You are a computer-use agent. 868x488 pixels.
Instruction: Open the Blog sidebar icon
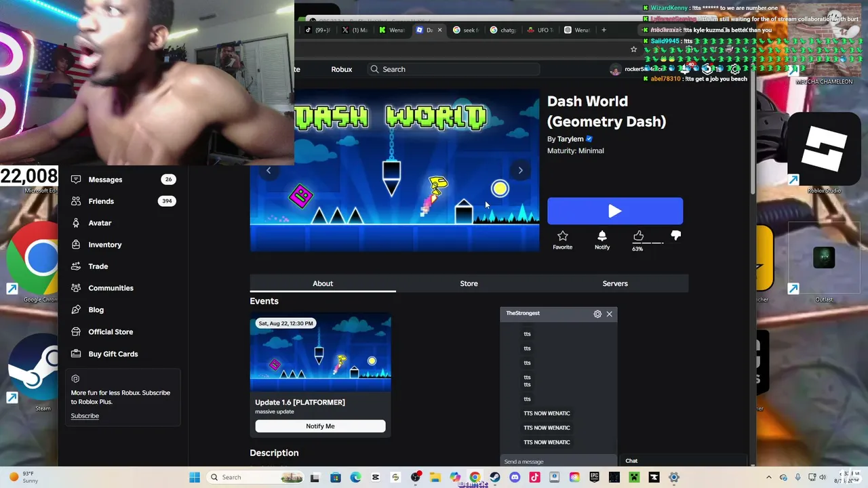(76, 310)
